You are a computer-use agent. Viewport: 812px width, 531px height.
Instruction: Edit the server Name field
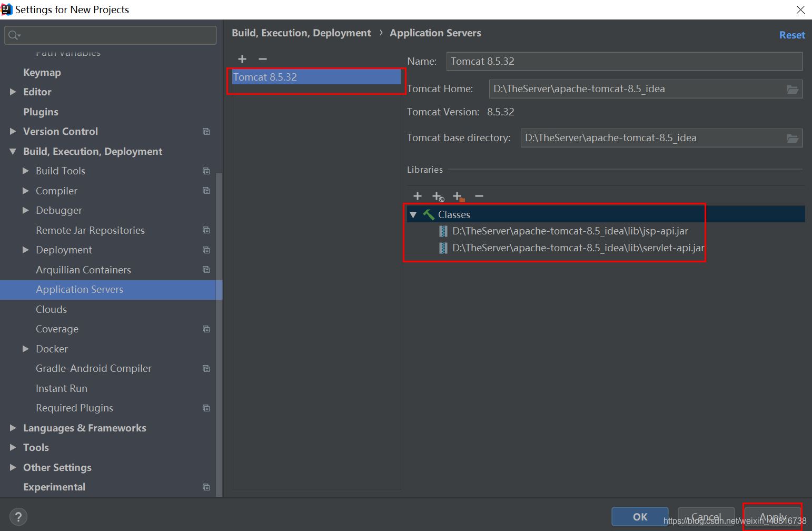pos(625,61)
